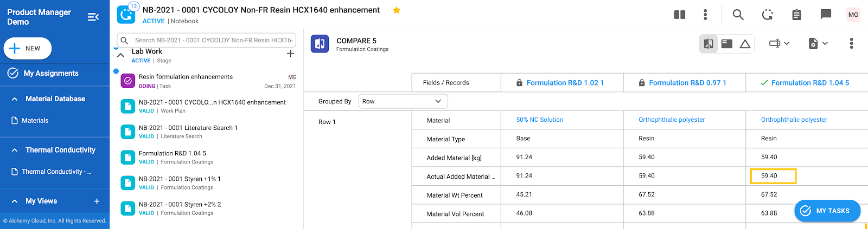Open Formulation R&D 1.04 5 record in list
The height and width of the screenshot is (229, 868).
tap(173, 153)
